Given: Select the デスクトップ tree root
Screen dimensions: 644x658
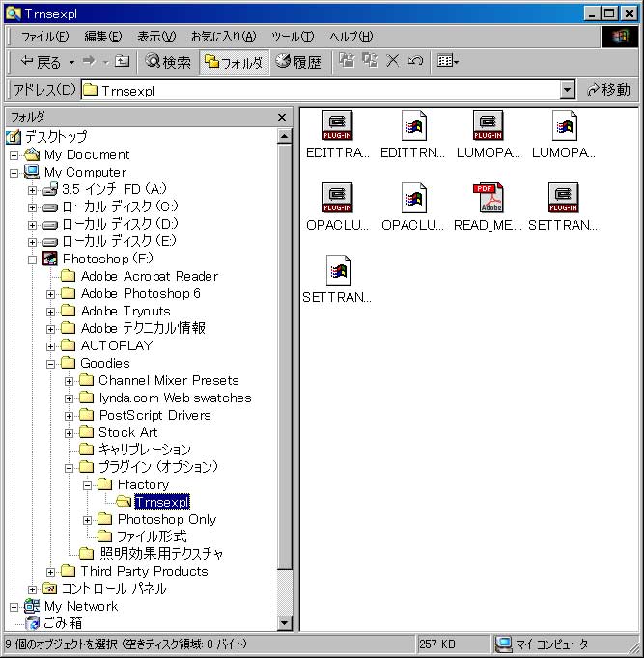Looking at the screenshot, I should click(56, 136).
